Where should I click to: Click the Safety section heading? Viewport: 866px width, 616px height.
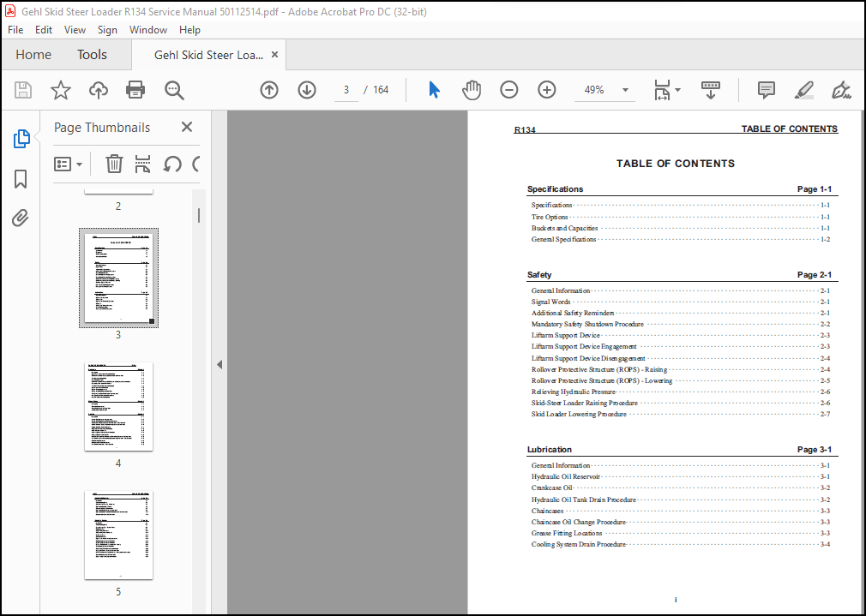[x=539, y=275]
